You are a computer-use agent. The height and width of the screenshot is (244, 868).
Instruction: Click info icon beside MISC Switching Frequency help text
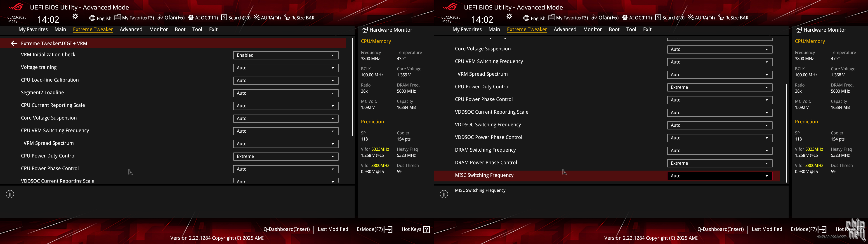coord(444,194)
